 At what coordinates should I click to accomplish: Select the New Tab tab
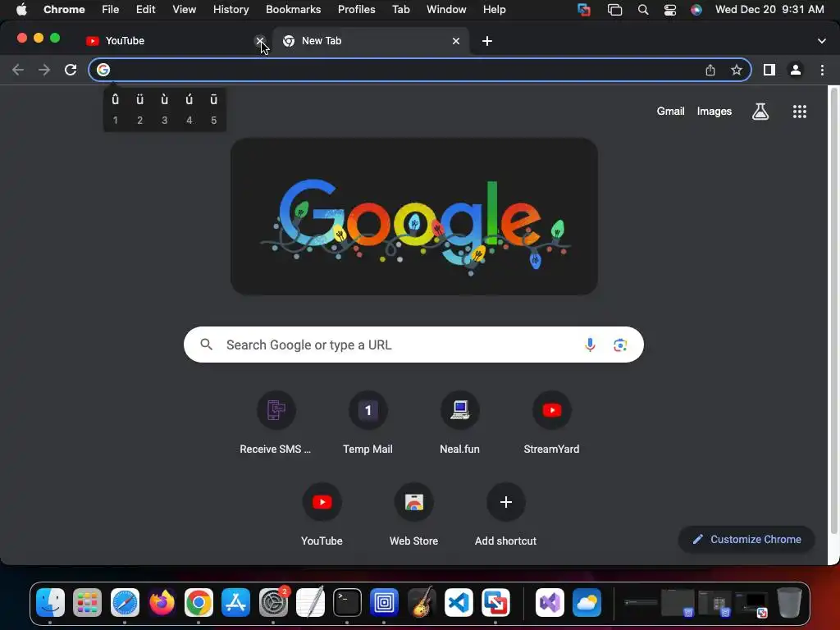click(371, 41)
